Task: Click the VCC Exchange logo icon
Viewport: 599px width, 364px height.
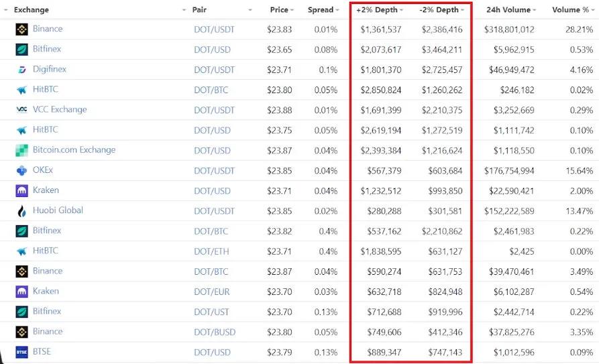Action: [21, 110]
